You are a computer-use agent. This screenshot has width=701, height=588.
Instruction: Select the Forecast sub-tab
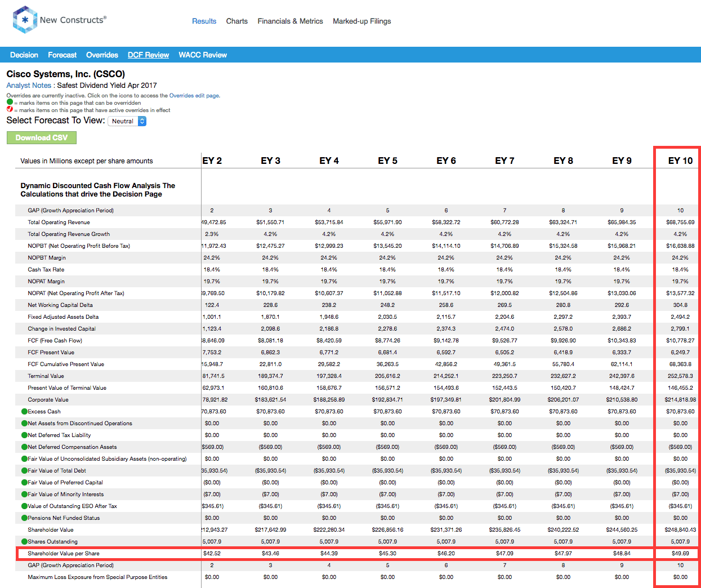click(x=62, y=55)
